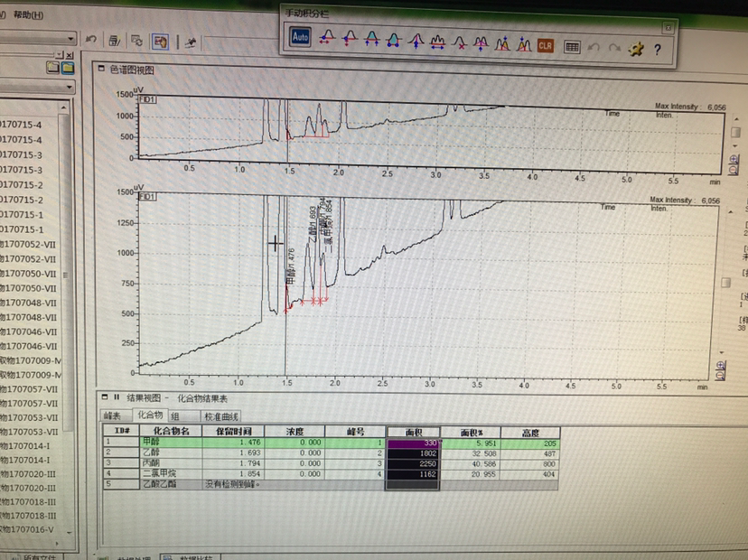
Task: Click the highlighted open folder icon
Action: coord(67,68)
